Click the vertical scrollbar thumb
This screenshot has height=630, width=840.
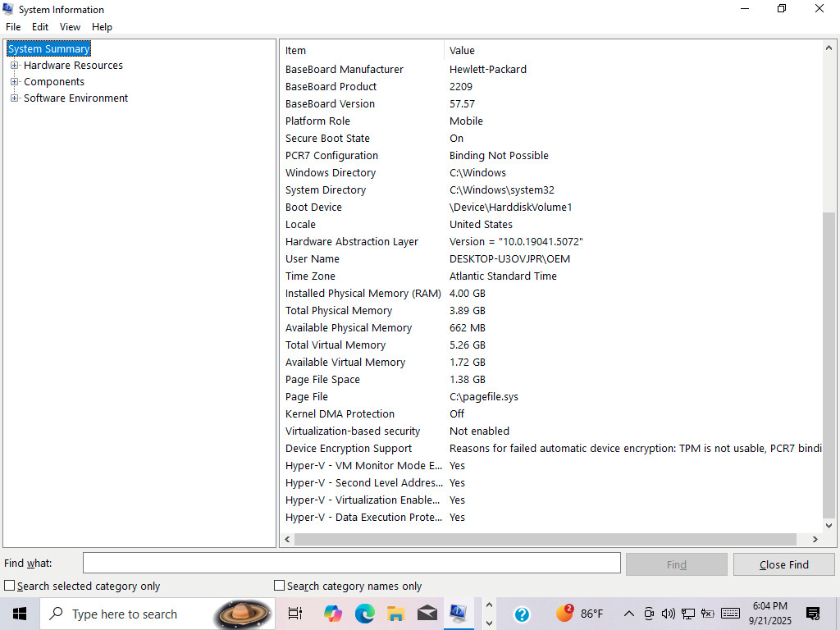[x=829, y=365]
